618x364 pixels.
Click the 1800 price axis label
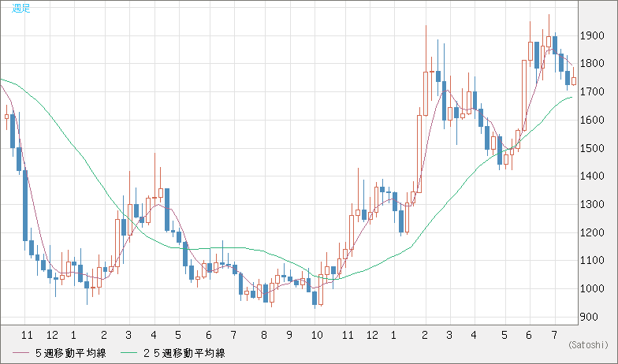[593, 63]
